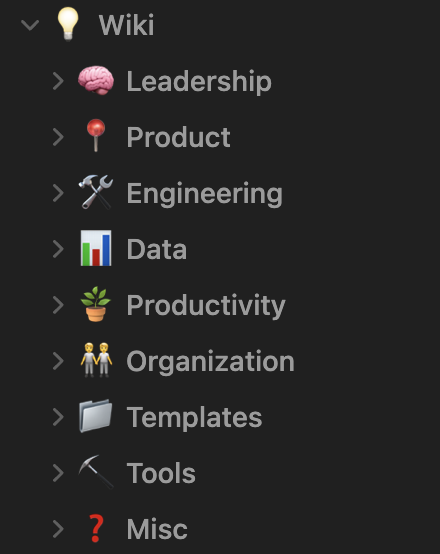440x554 pixels.
Task: Open the Tools page
Action: 161,473
